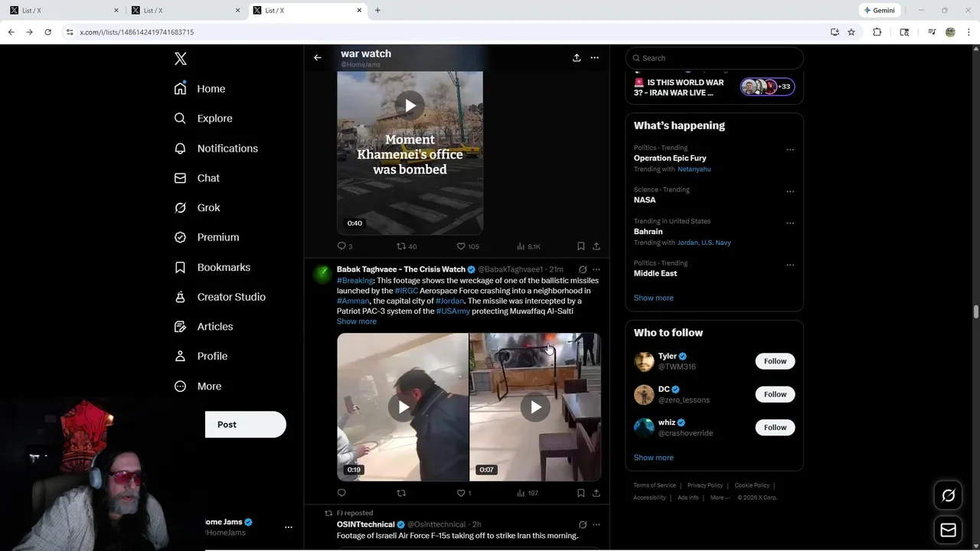Open Grok explain on OSINTtechnical post
Screen dimensions: 980x551
583,525
